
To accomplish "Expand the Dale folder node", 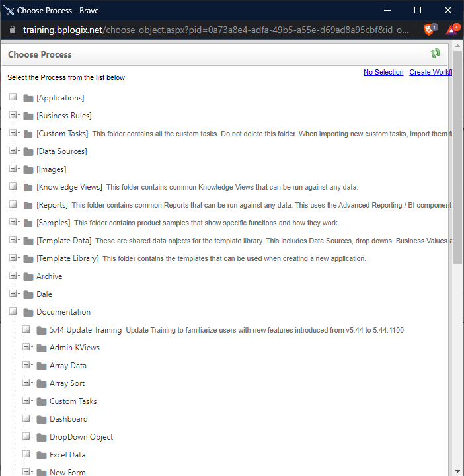I will click(x=13, y=294).
